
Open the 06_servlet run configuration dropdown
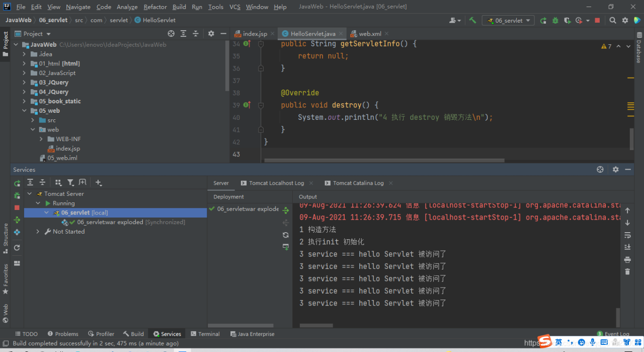[509, 21]
